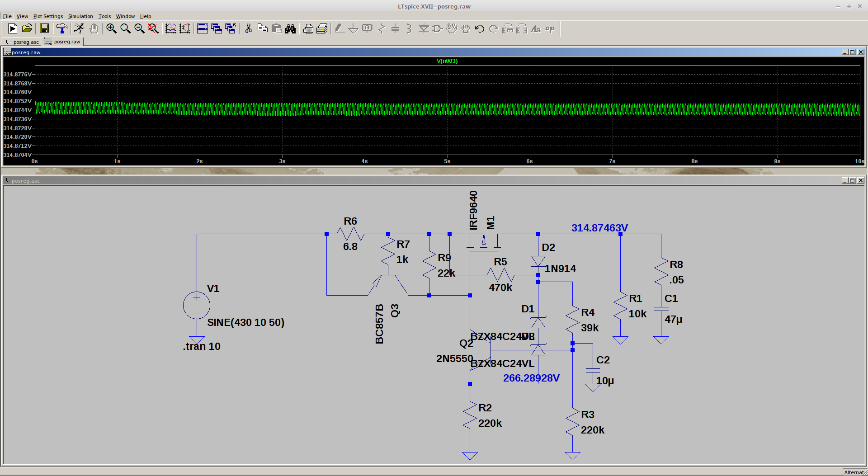Open the Control Panel hammer icon
This screenshot has width=868, height=476.
click(x=62, y=29)
